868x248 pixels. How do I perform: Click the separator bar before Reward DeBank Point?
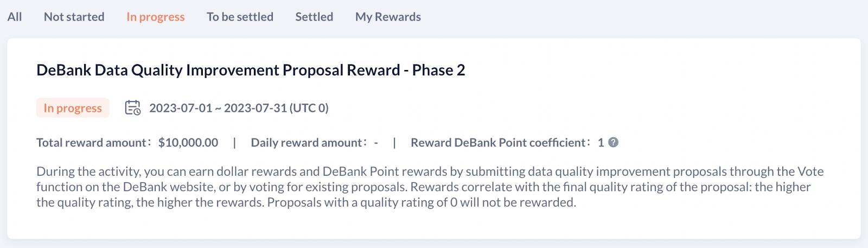click(394, 143)
